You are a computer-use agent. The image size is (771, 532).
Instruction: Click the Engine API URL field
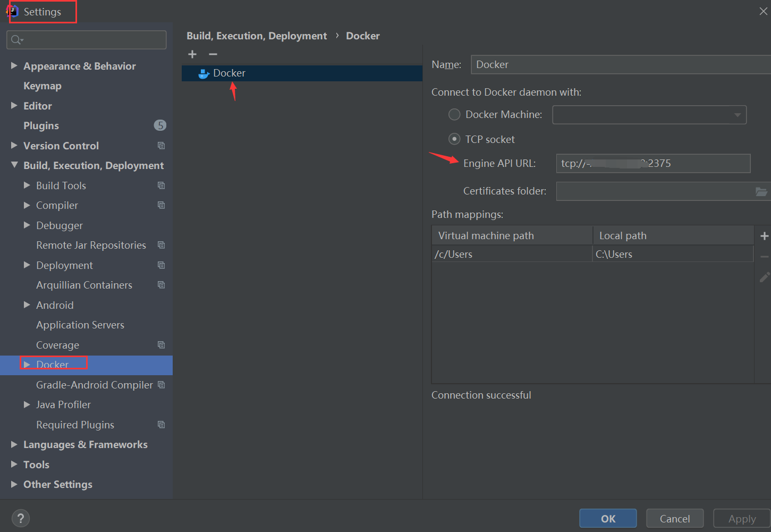coord(653,163)
